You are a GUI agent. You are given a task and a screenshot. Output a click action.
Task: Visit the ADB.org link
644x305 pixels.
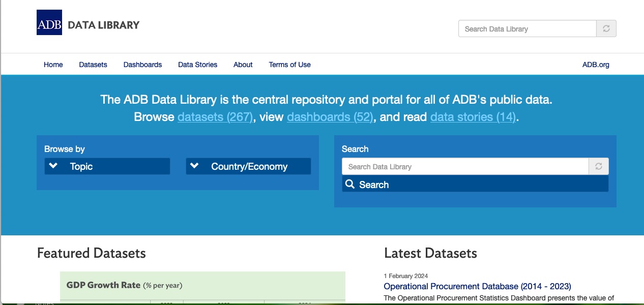(x=596, y=65)
